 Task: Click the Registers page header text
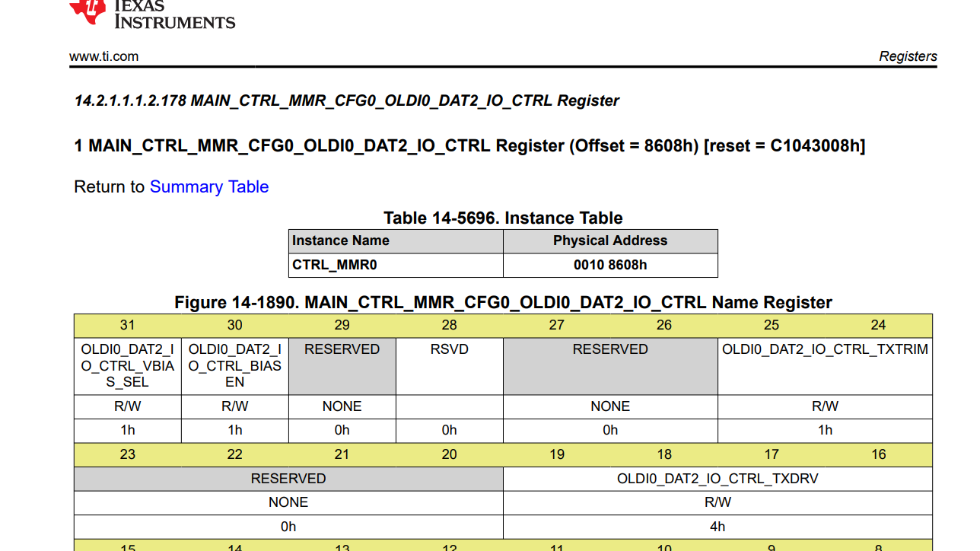(x=908, y=56)
